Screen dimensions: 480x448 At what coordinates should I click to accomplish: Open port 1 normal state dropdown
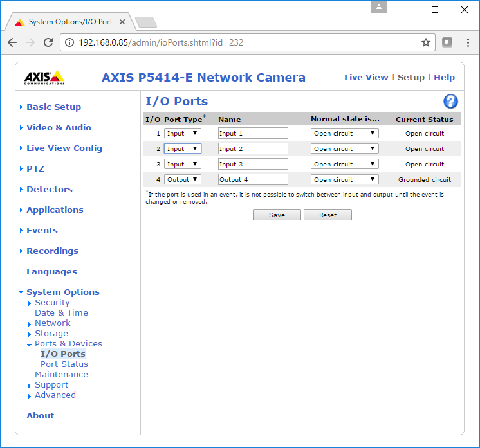click(x=345, y=133)
